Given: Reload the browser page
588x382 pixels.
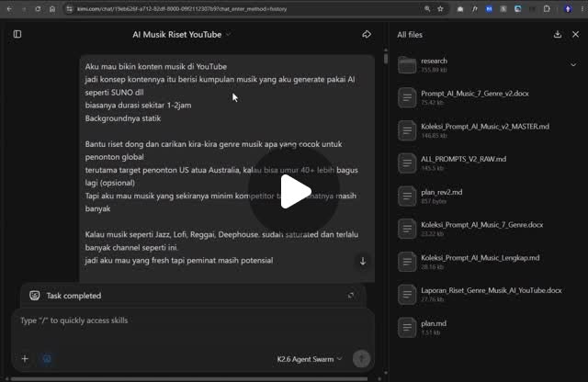Looking at the screenshot, I should (x=38, y=8).
